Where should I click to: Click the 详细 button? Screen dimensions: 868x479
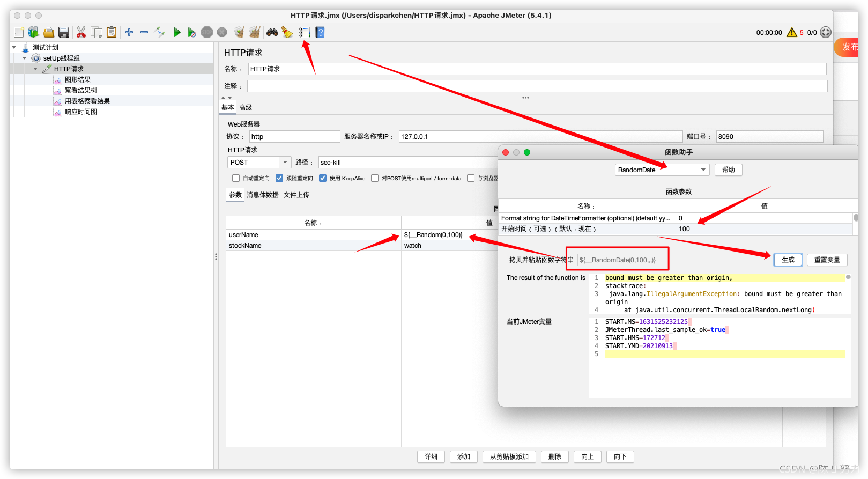[431, 456]
